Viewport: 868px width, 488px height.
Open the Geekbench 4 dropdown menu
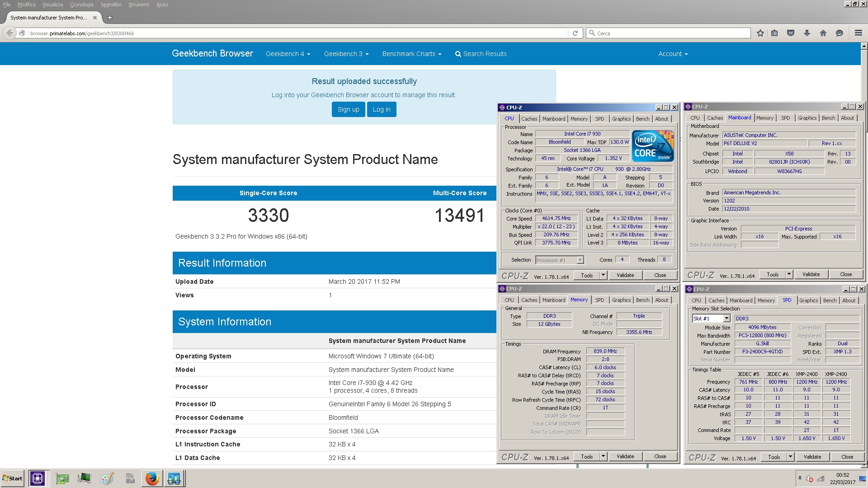coord(288,54)
